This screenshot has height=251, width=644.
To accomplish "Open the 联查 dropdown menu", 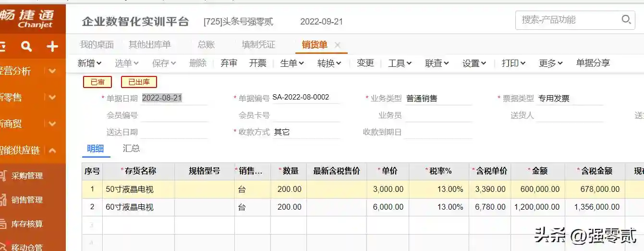I will coord(437,63).
